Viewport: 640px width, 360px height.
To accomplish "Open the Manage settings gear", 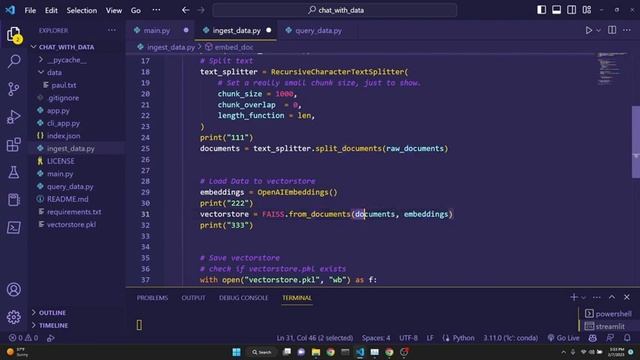I will click(x=14, y=317).
